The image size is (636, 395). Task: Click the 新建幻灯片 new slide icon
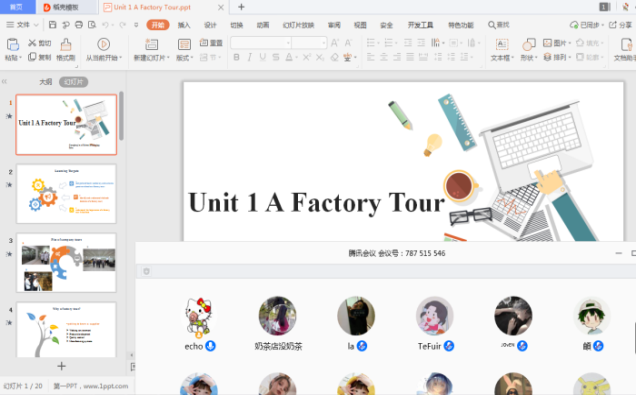(151, 44)
